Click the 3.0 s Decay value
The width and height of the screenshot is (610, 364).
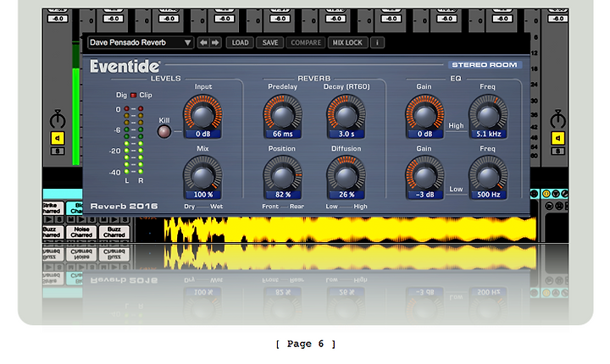tap(346, 134)
